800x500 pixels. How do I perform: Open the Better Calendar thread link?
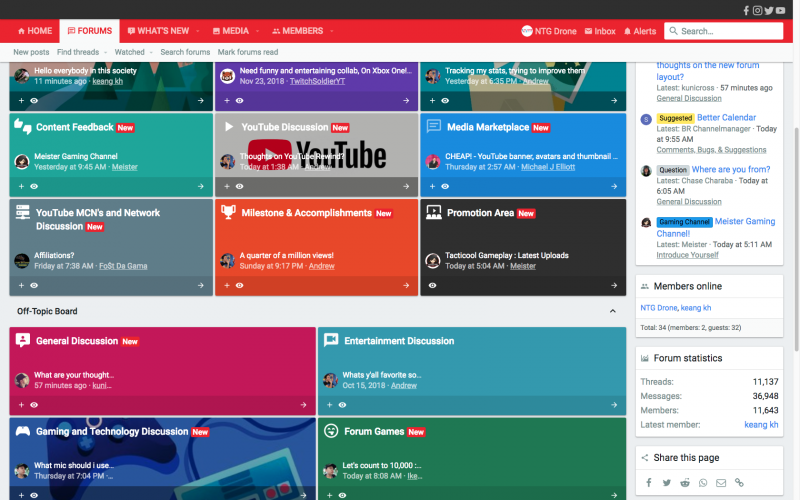tap(726, 117)
